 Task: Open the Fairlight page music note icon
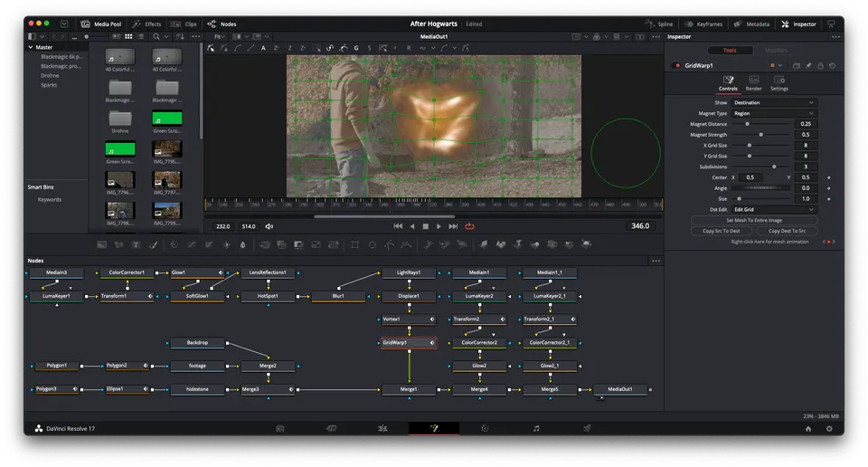[x=536, y=428]
